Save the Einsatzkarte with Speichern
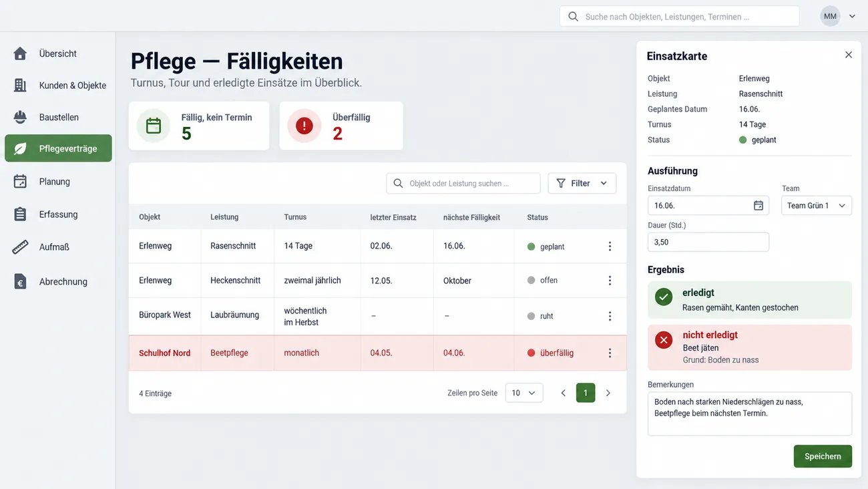868x489 pixels. [823, 456]
